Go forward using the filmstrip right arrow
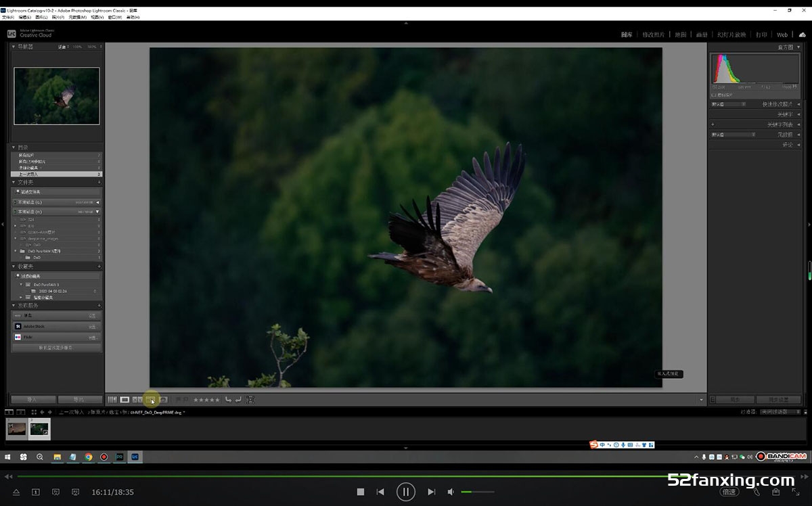Screen dimensions: 812x506 click(x=50, y=412)
